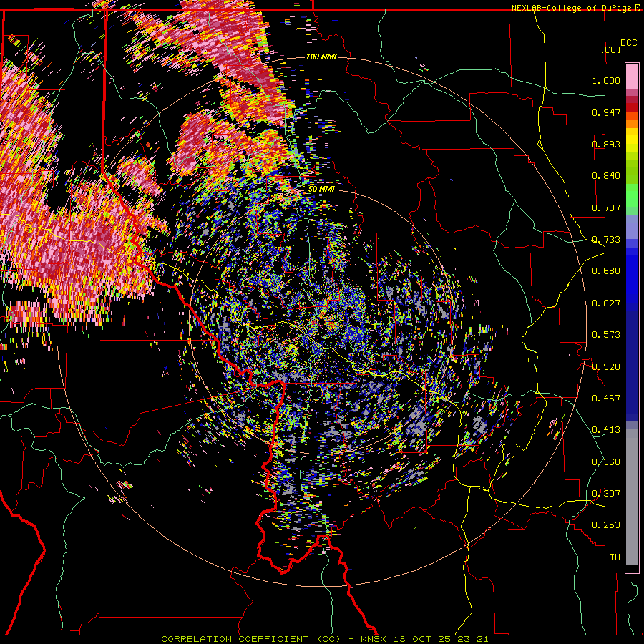644x644 pixels.
Task: Pick the light pink swatch at top of color bar
Action: 632,76
